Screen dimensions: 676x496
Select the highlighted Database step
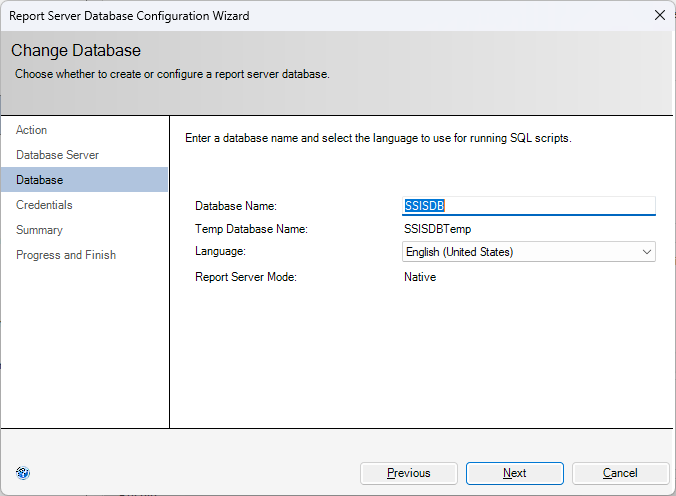coord(40,180)
